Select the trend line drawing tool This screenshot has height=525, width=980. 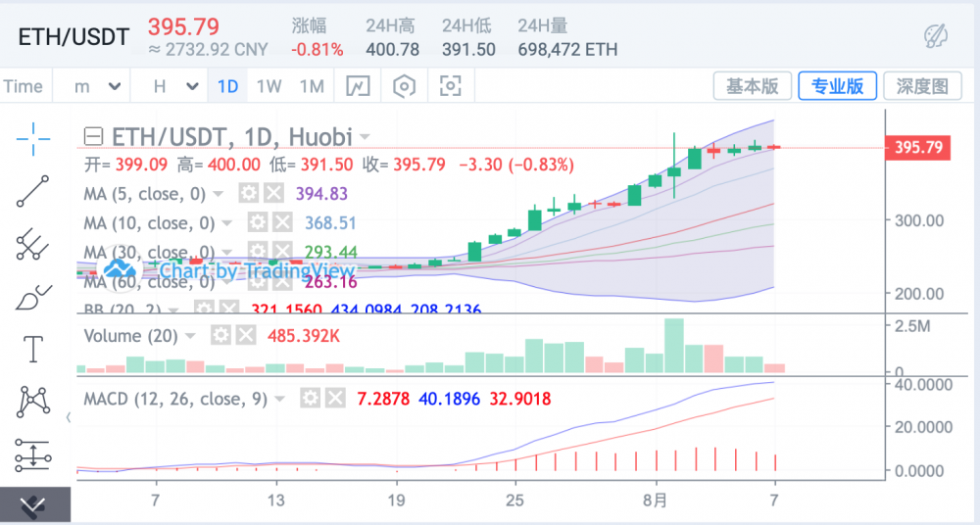[x=32, y=191]
